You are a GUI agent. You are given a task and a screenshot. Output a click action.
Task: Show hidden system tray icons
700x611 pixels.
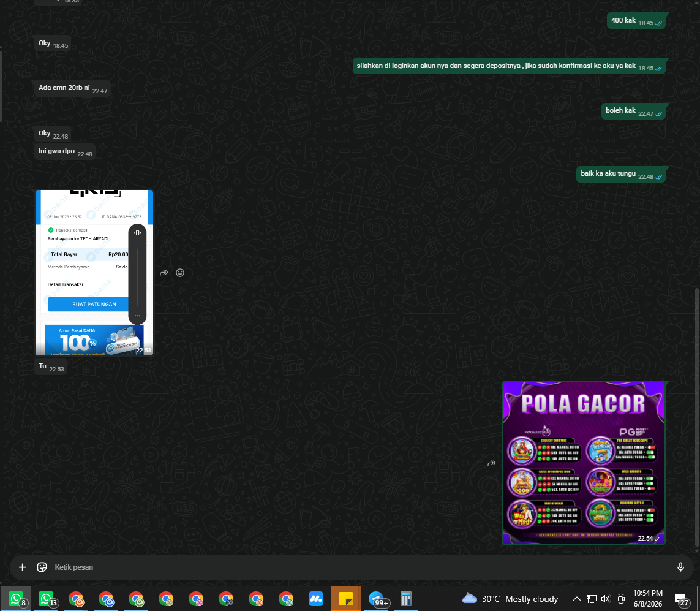tap(577, 599)
